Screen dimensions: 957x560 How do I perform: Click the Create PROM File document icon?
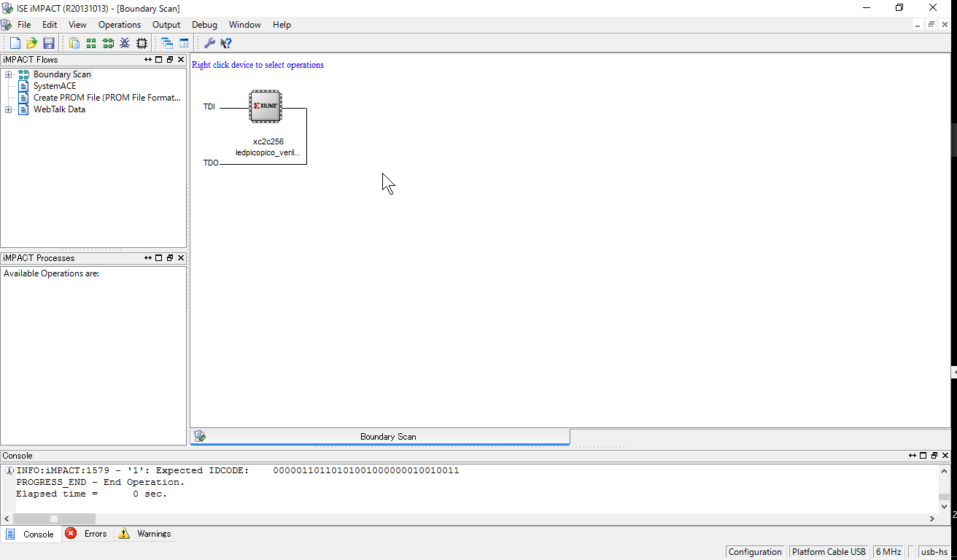23,98
